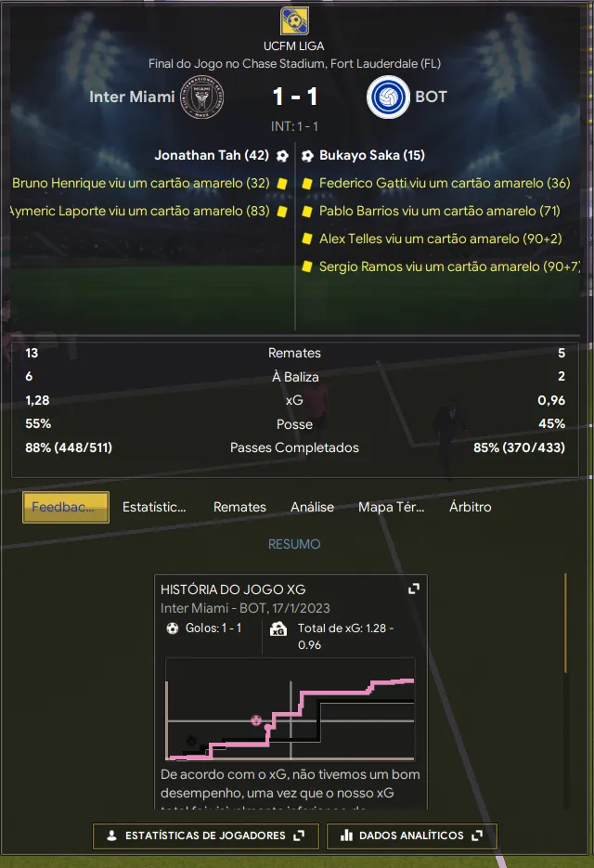Open the Remates tab
Screen dimensions: 594x868
click(239, 507)
